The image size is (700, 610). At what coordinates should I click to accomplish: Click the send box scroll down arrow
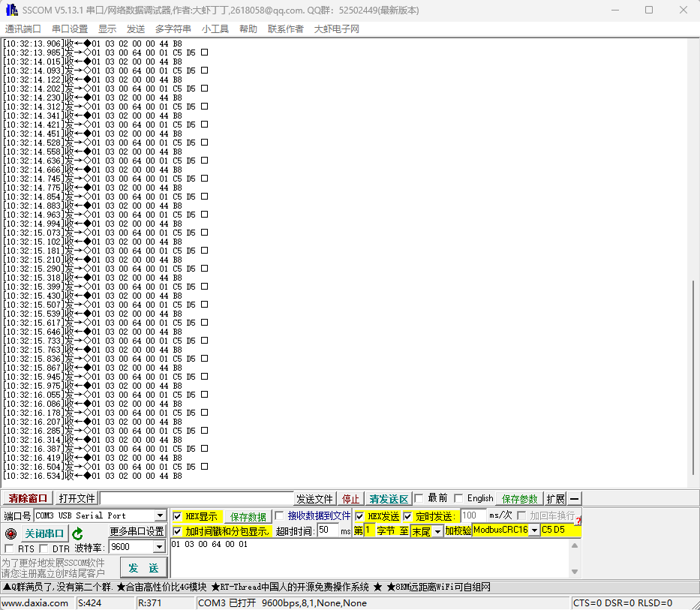(x=575, y=572)
